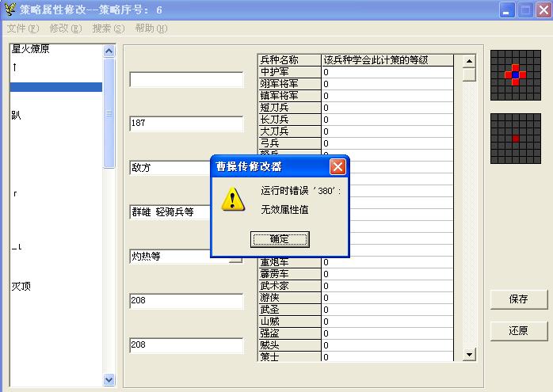Open the 群雄 轻骑兵等 dropdown
The width and height of the screenshot is (553, 392).
pos(170,212)
